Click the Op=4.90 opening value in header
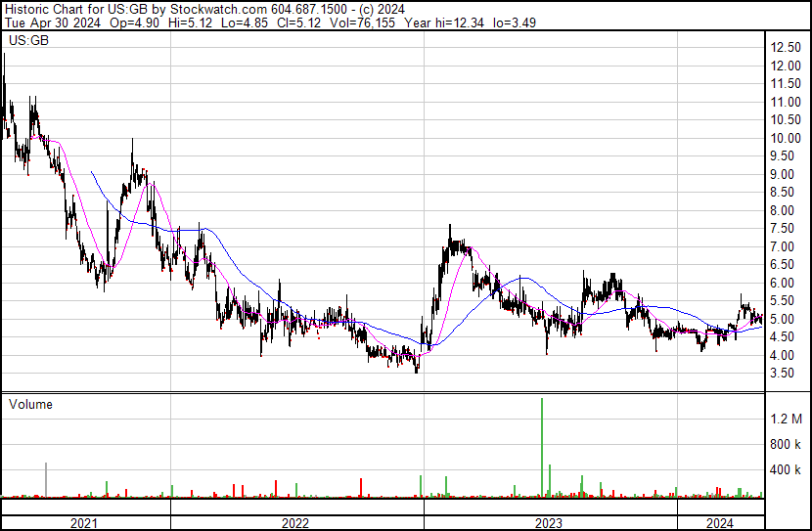Screen dimensions: 812x531 pos(135,22)
